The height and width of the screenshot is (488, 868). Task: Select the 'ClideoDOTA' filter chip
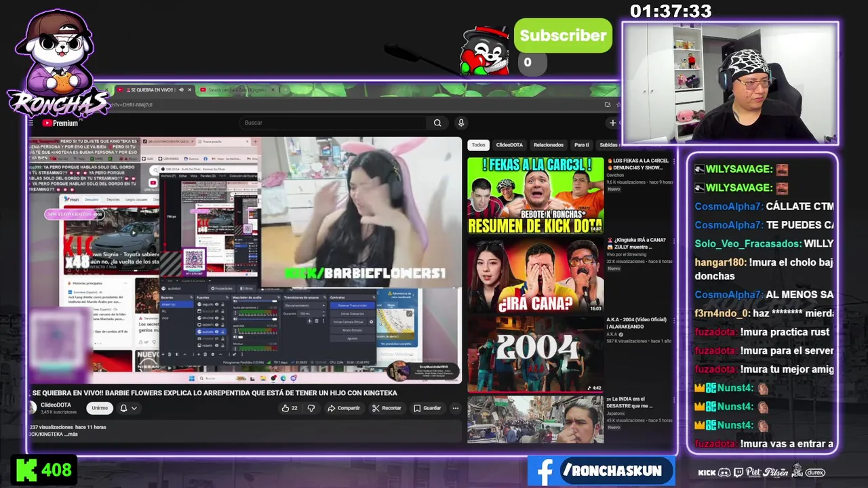[509, 145]
